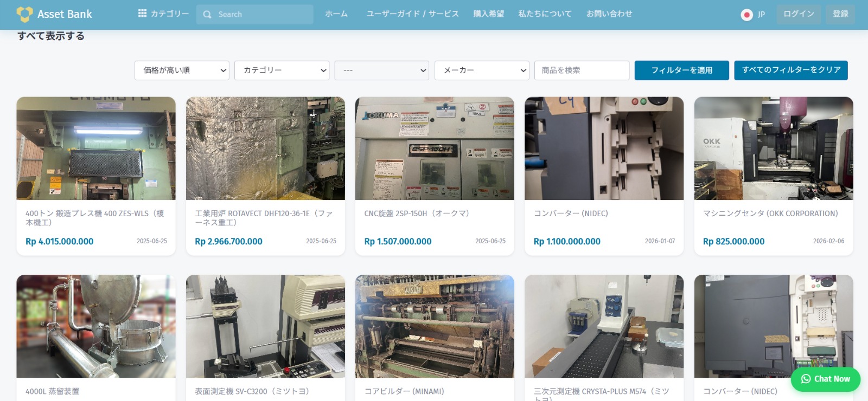Click すべてのフィルターをクリア button
The image size is (868, 401).
point(790,70)
